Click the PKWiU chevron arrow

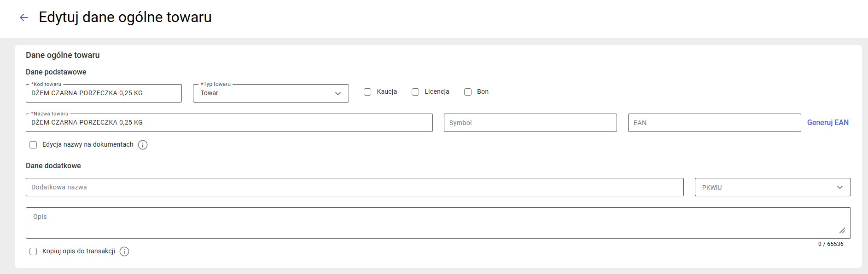coord(840,187)
